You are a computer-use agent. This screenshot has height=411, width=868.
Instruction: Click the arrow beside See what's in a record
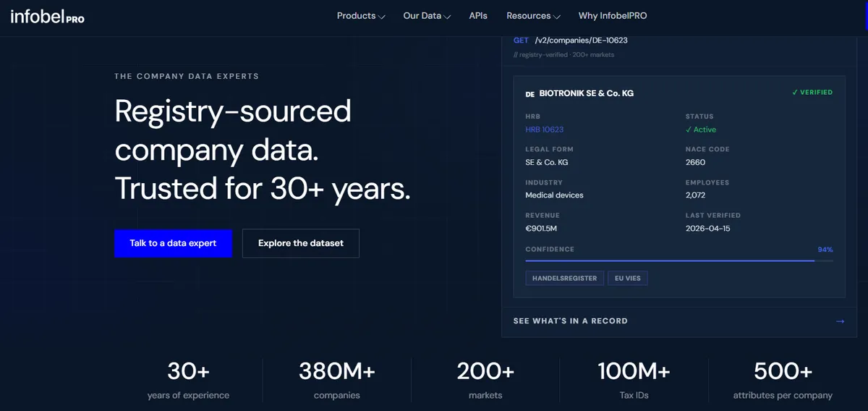click(840, 321)
